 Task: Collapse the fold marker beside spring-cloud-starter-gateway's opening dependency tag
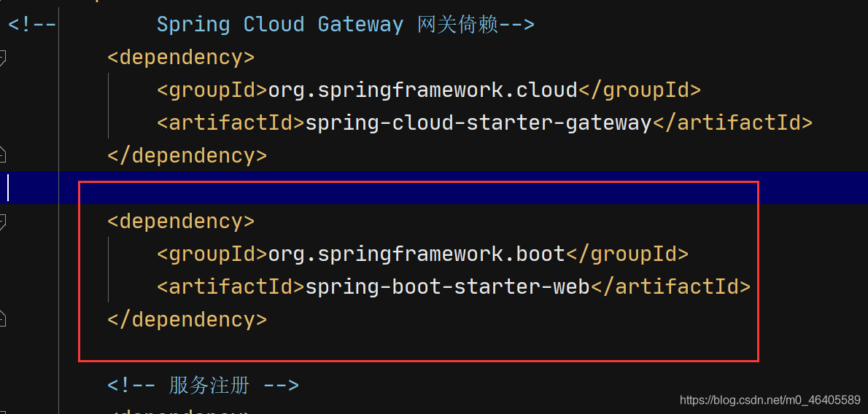(x=2, y=57)
